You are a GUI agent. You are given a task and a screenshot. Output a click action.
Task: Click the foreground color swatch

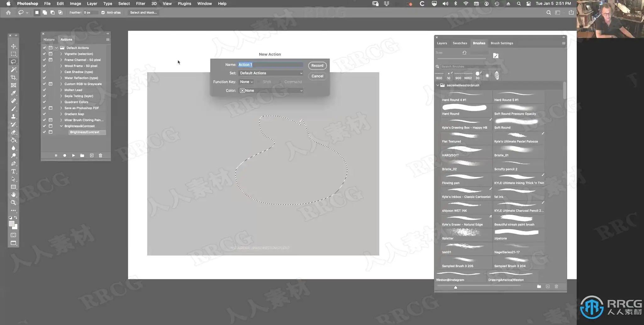[x=12, y=224]
